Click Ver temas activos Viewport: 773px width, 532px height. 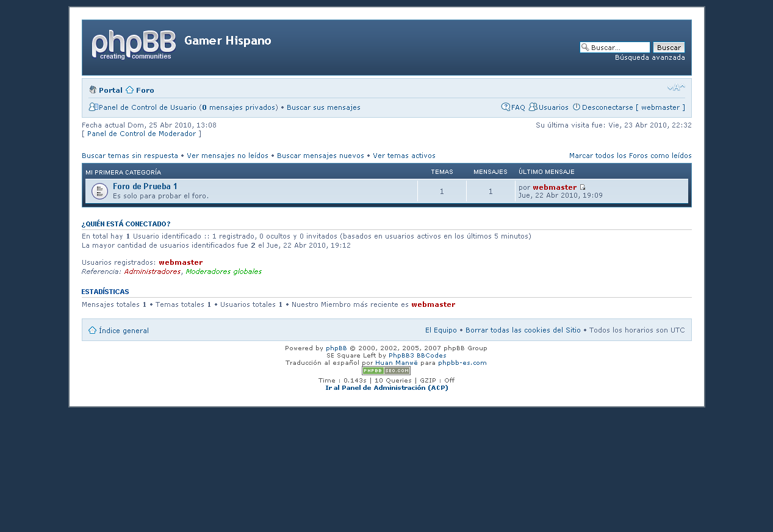[404, 156]
